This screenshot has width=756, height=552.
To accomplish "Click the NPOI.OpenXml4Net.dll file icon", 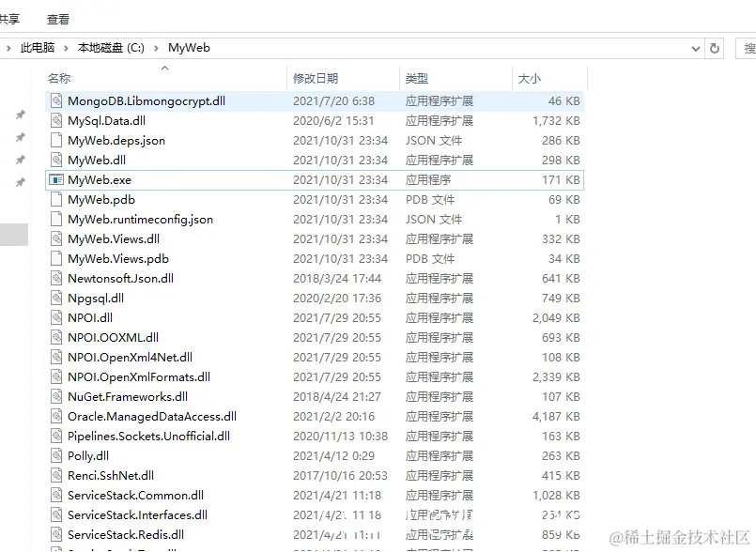I will pyautogui.click(x=56, y=358).
